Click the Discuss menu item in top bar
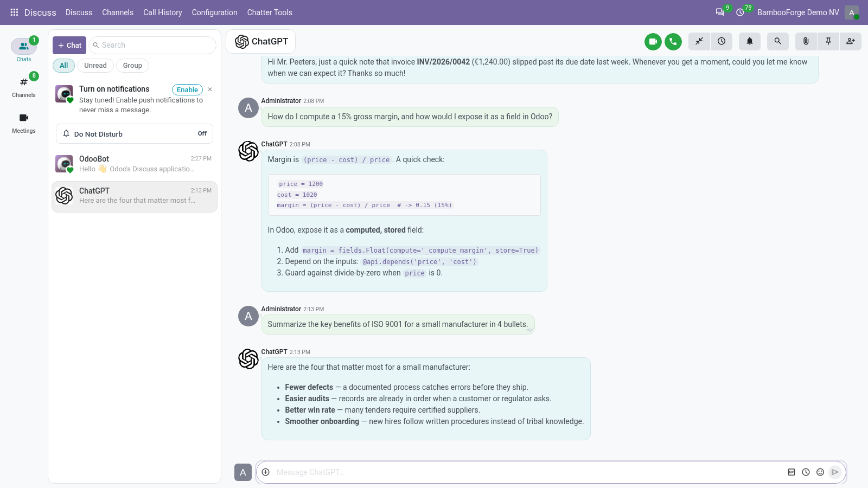 click(x=79, y=12)
